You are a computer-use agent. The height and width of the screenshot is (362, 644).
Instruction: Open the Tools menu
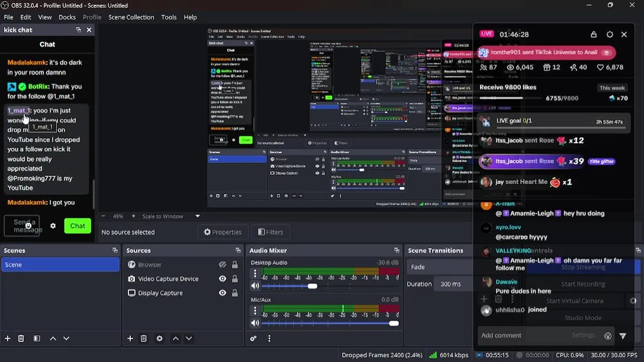click(169, 17)
